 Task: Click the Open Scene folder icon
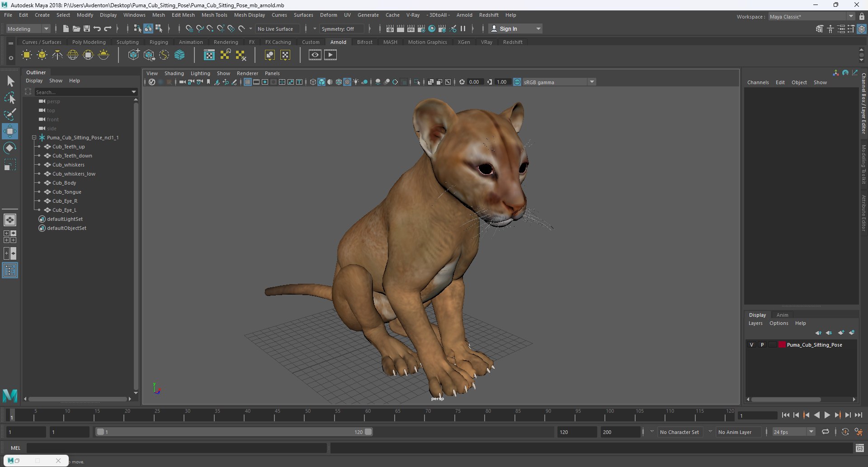click(76, 29)
